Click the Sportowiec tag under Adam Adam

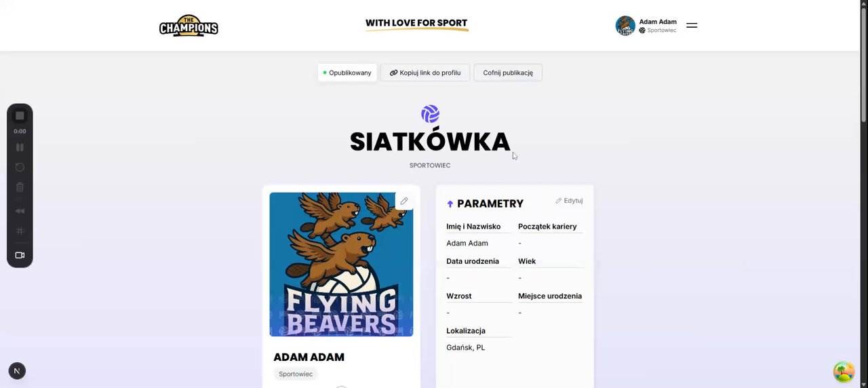pos(296,374)
